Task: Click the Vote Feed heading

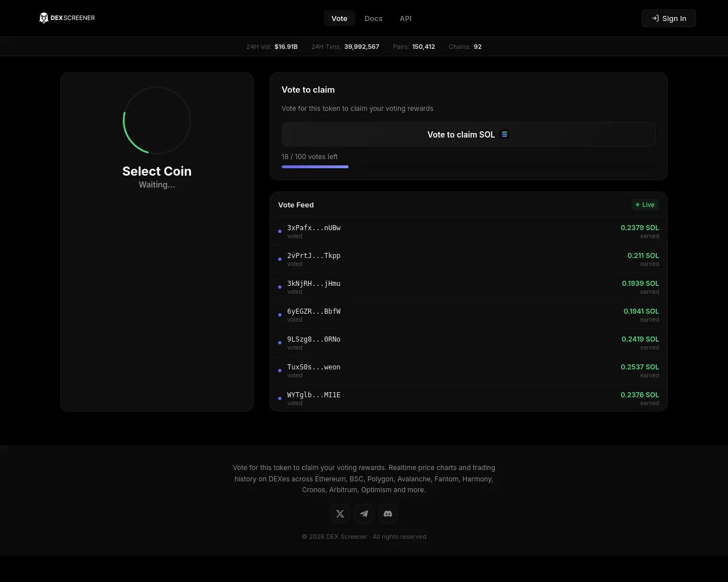Action: tap(296, 205)
